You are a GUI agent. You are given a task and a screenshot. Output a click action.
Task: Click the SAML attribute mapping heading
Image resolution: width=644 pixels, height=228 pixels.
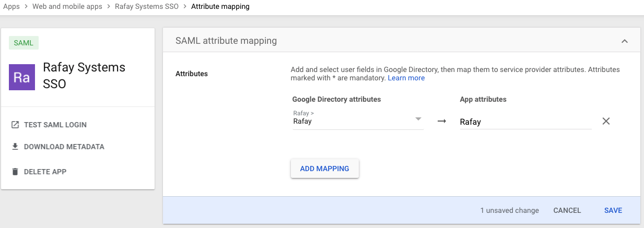[226, 41]
